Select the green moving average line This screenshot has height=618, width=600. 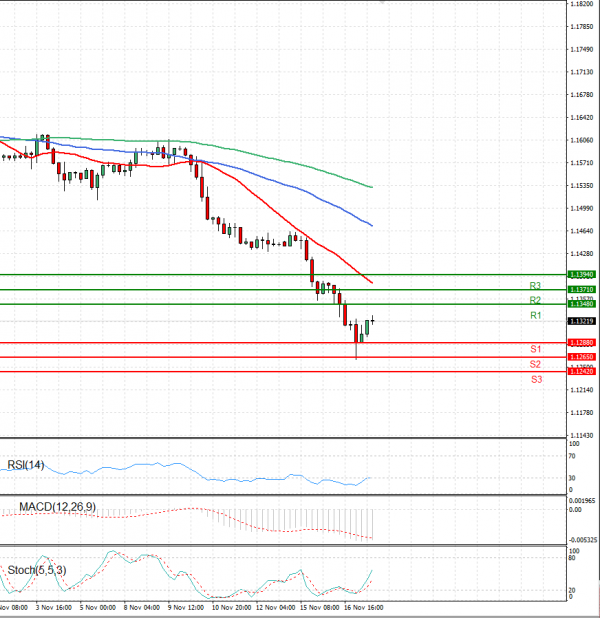pyautogui.click(x=300, y=162)
